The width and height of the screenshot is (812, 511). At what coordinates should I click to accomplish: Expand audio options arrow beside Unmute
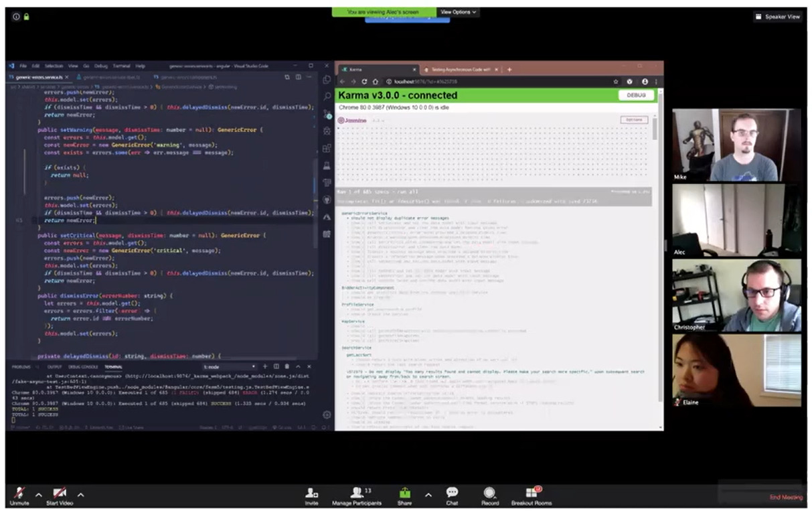38,495
